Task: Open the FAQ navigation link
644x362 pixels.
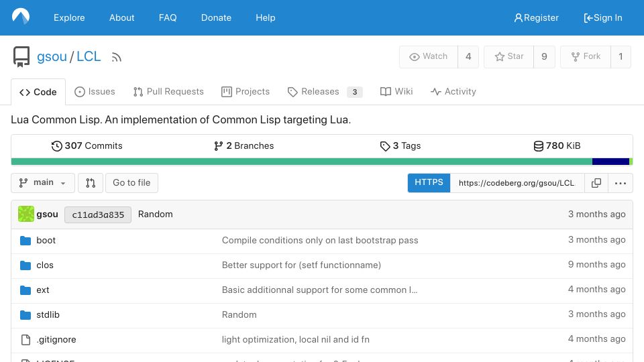Action: (168, 17)
